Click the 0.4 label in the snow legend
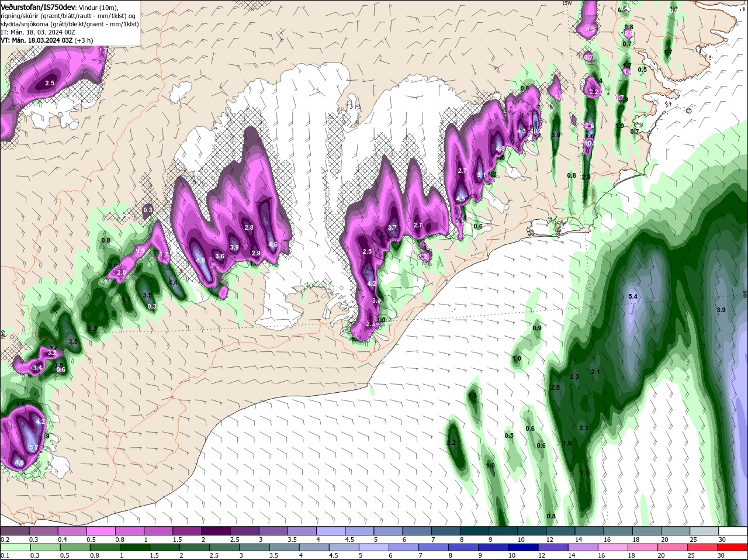This screenshot has width=748, height=560. 62,540
